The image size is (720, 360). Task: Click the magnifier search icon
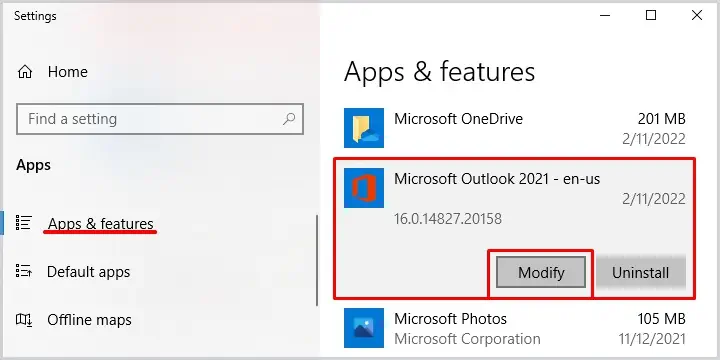(x=289, y=119)
